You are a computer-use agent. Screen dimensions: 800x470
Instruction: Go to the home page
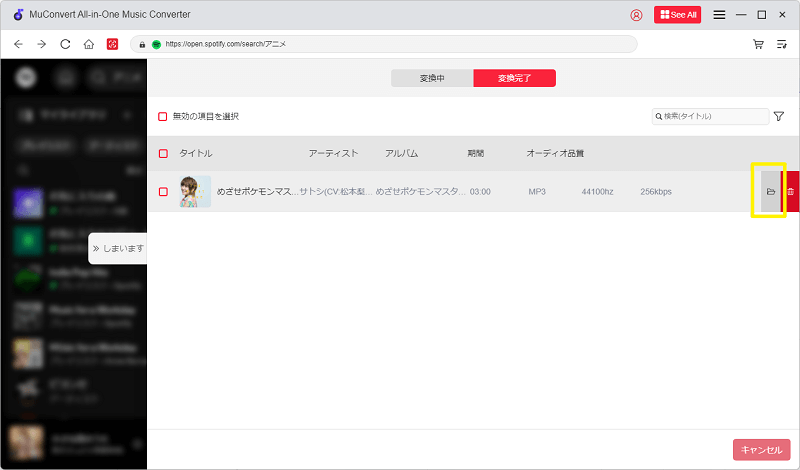89,44
